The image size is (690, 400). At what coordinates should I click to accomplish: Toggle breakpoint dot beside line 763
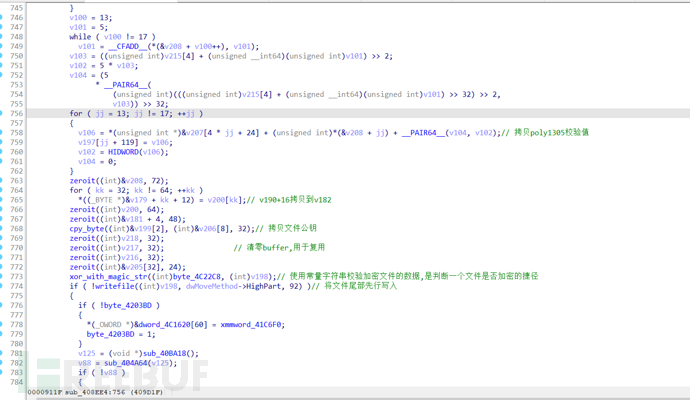[x=1, y=180]
